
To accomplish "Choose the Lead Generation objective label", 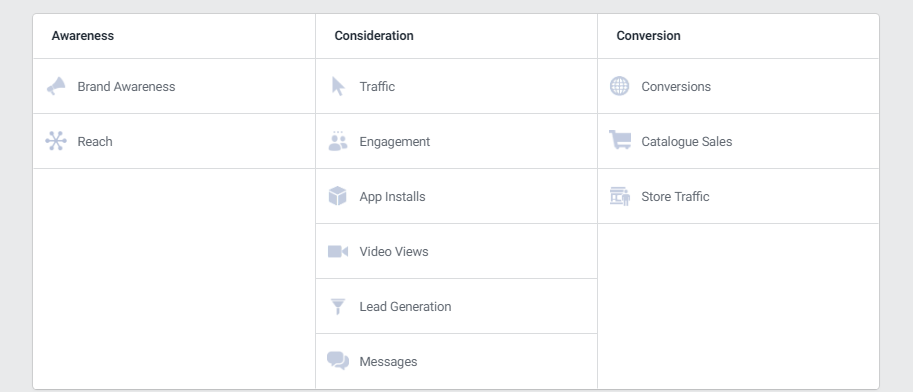I will pos(405,307).
